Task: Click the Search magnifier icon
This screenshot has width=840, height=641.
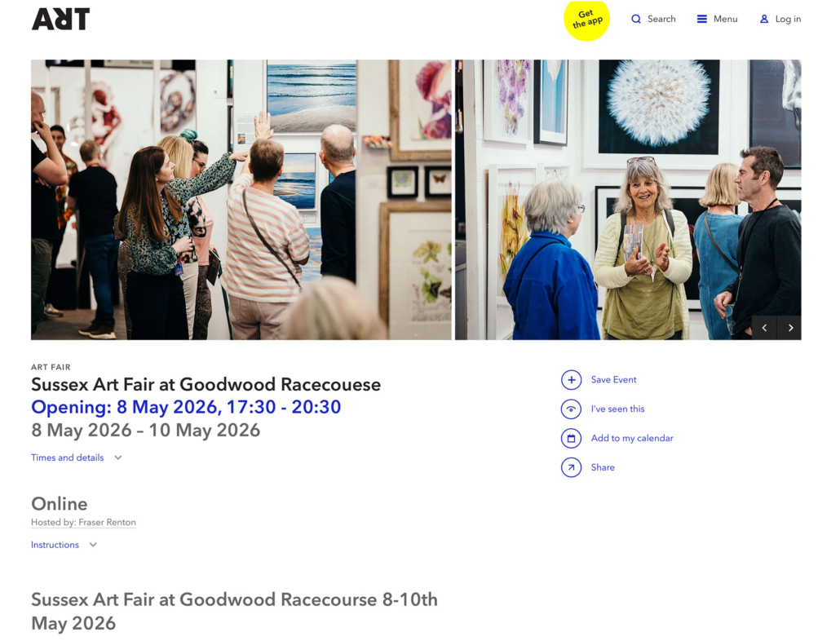Action: [x=636, y=20]
